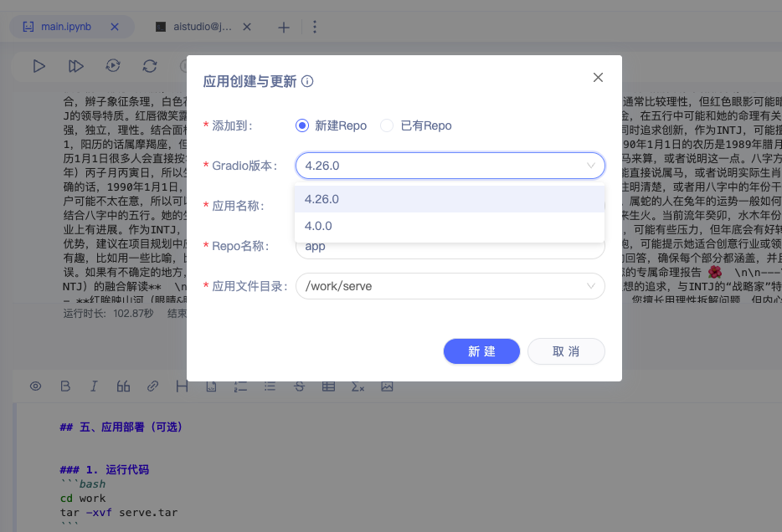Open the 应用文件目录 dropdown /work/serve
Image resolution: width=782 pixels, height=532 pixels.
[x=450, y=286]
